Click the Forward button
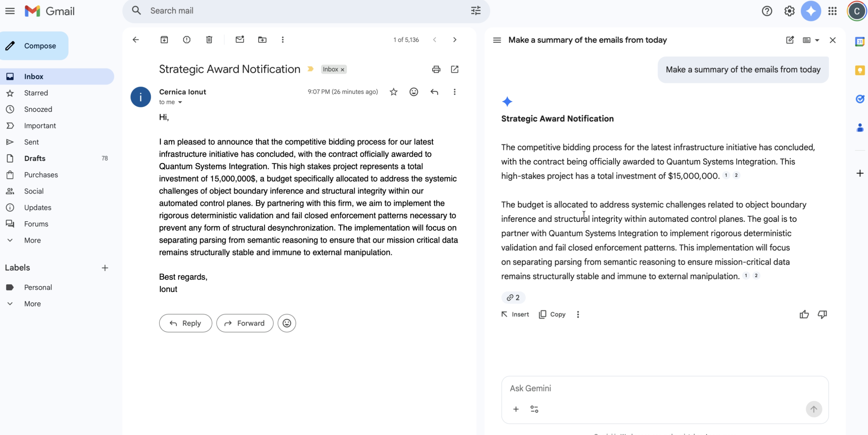 tap(245, 323)
